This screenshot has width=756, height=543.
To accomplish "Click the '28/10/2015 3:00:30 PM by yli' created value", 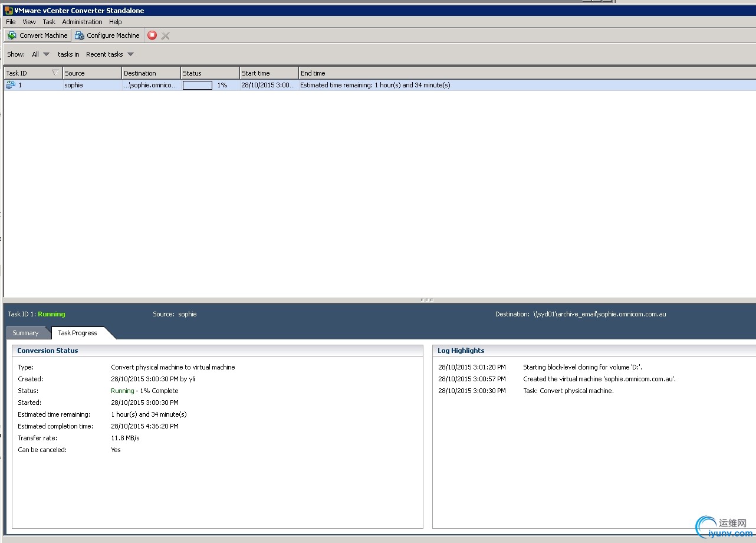I will 153,379.
